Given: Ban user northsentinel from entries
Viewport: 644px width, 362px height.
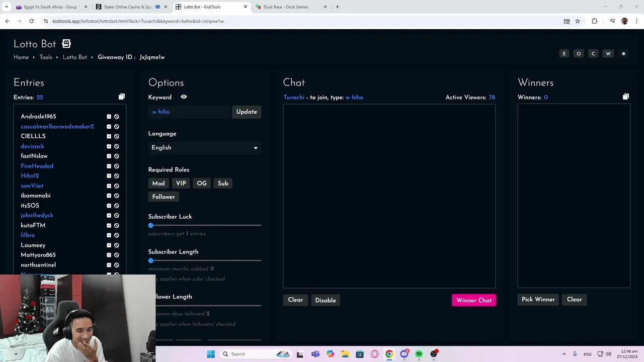Looking at the screenshot, I should pos(116,265).
